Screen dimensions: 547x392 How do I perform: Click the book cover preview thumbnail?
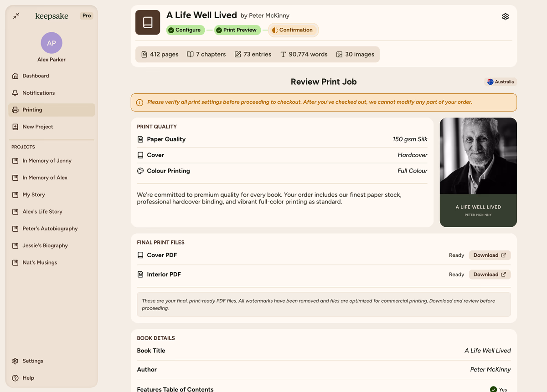tap(478, 172)
